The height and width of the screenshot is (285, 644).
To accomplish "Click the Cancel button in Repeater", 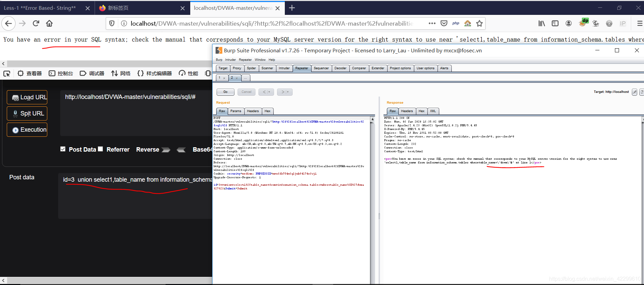I will point(246,92).
